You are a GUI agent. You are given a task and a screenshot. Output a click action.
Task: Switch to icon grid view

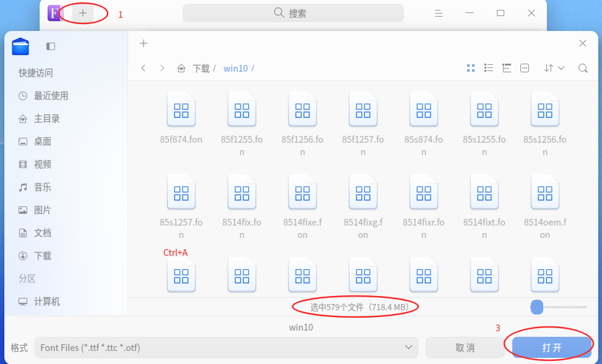pyautogui.click(x=471, y=68)
